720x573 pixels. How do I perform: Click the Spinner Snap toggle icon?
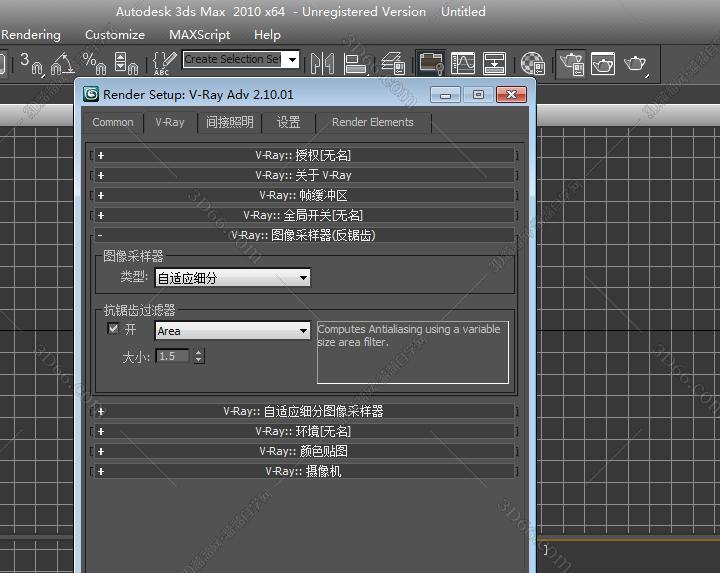point(126,63)
